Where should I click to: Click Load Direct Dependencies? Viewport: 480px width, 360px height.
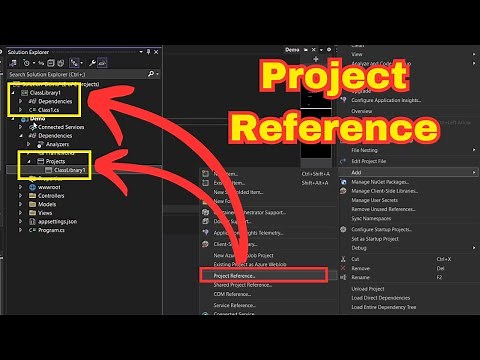[381, 298]
